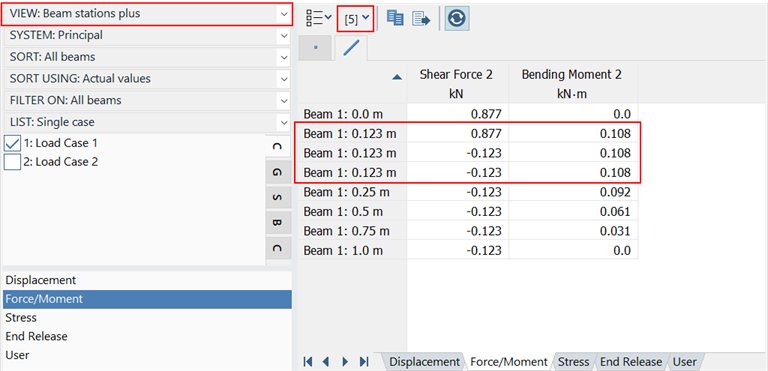Select Displacement in the result list
Screen dimensions: 768x371
coord(147,280)
